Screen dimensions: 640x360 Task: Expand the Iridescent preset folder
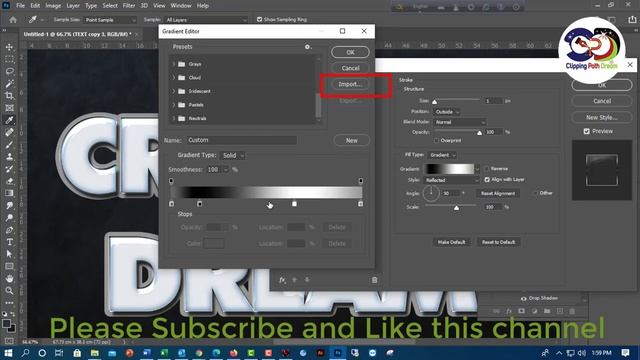(174, 91)
